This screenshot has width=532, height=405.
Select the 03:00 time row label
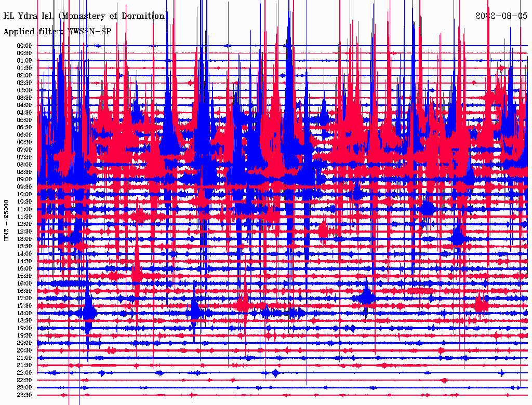(x=24, y=90)
